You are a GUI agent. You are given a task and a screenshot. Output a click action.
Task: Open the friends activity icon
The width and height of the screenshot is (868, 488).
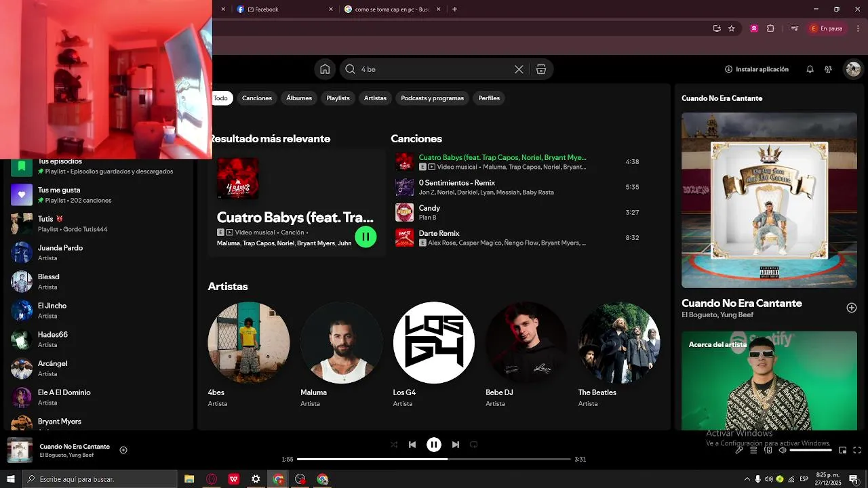(828, 69)
